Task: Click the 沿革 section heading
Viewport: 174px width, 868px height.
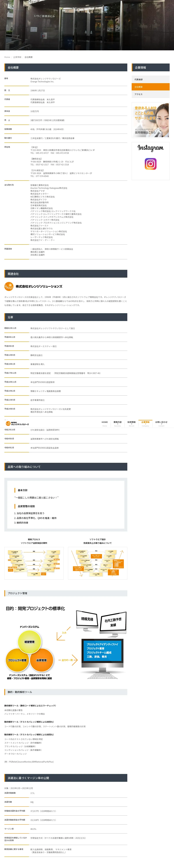Action: click(x=66, y=317)
